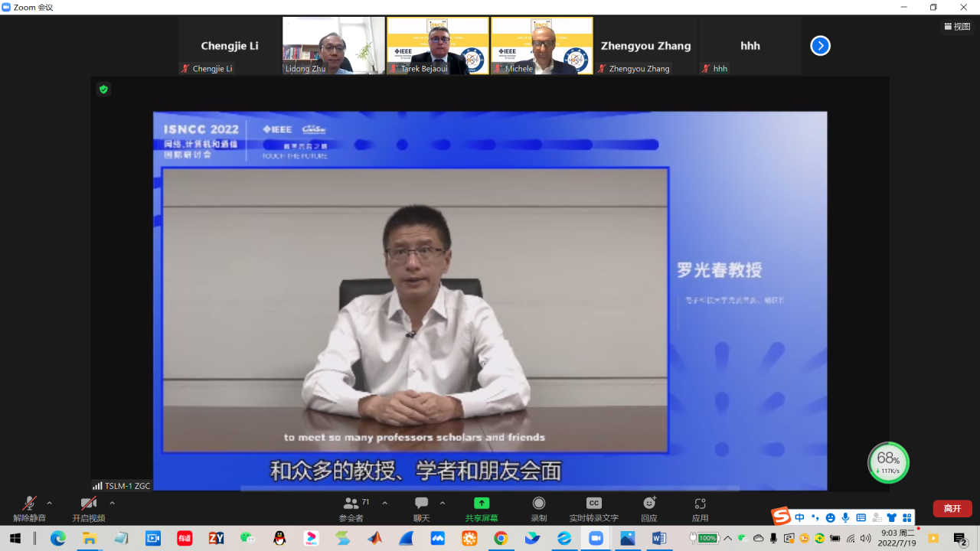This screenshot has width=980, height=551.
Task: Expand video options arrow beside 开启视频
Action: [112, 503]
